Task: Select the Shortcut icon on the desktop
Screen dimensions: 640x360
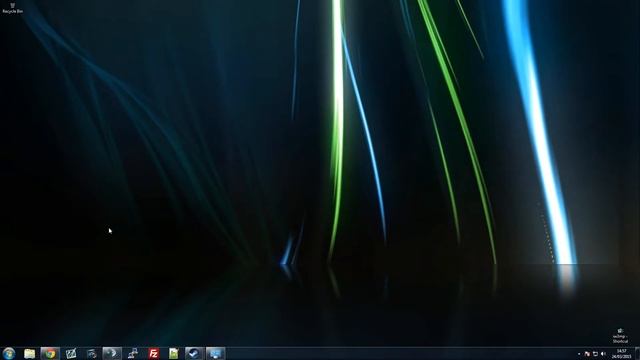Action: pos(620,336)
